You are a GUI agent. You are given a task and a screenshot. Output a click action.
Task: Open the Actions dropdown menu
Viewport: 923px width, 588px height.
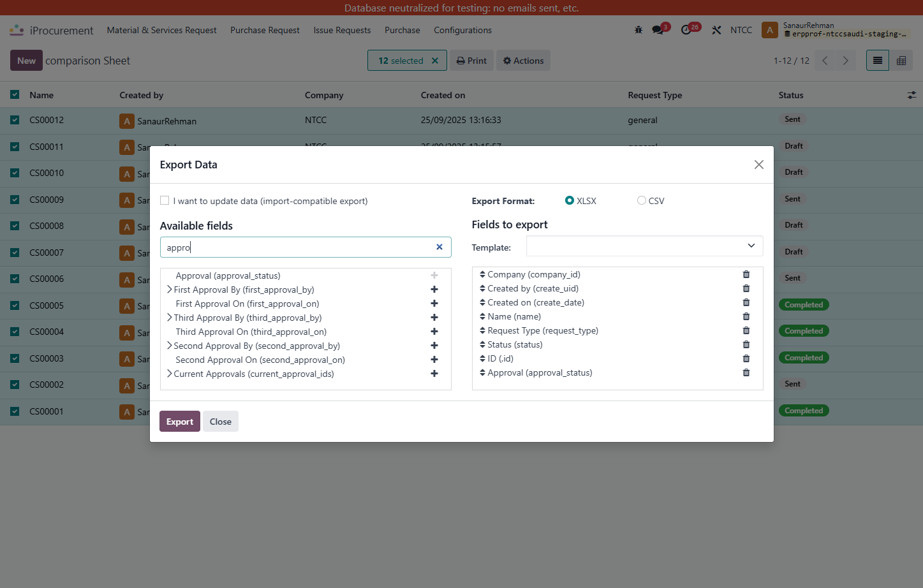523,61
